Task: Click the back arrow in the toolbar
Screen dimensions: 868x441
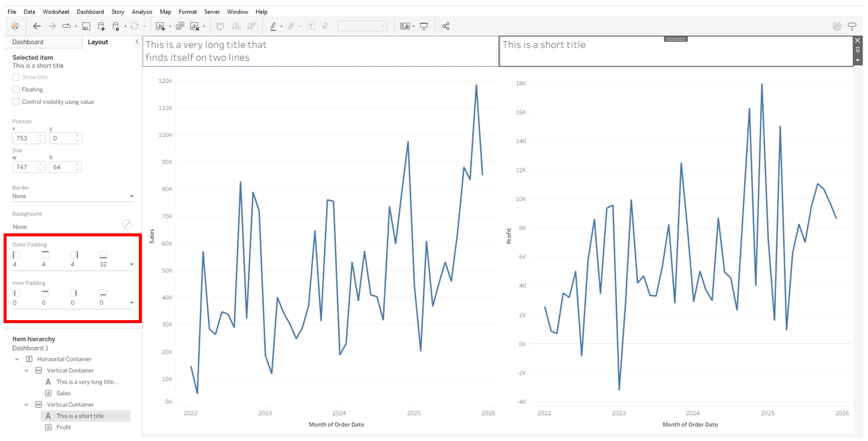Action: [x=37, y=26]
